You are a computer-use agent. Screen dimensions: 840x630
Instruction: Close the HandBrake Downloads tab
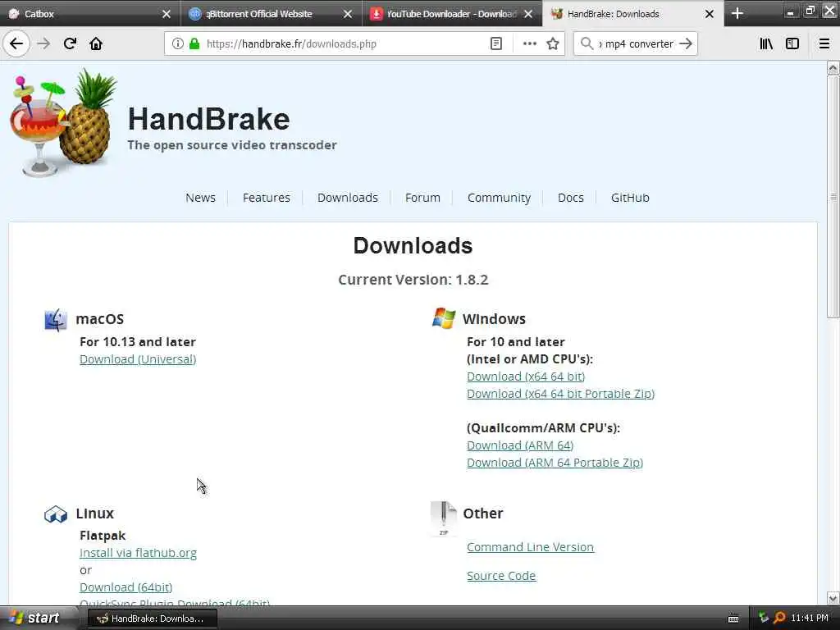coord(710,14)
